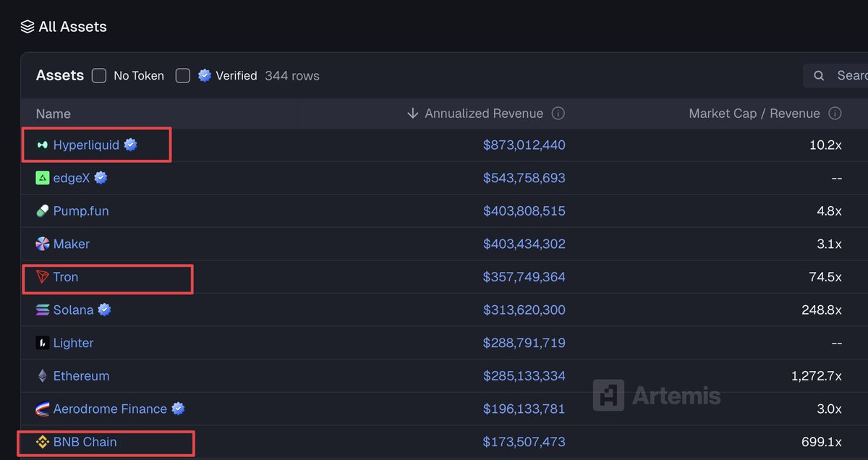Click Hyperliquid revenue $873,012,440
868x460 pixels.
[524, 145]
